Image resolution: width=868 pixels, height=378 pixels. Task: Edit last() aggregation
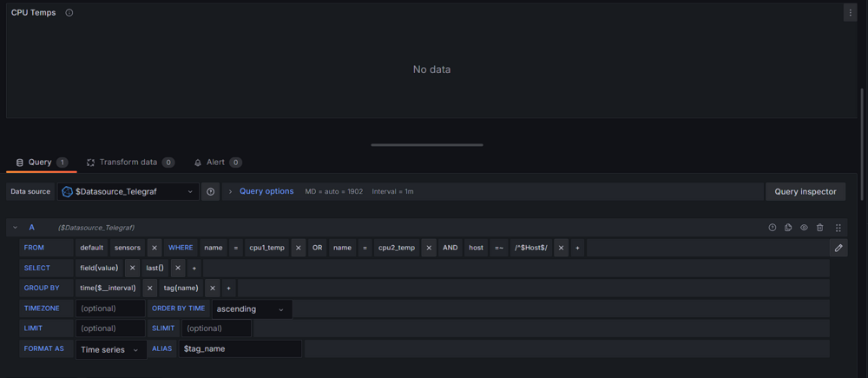point(155,268)
